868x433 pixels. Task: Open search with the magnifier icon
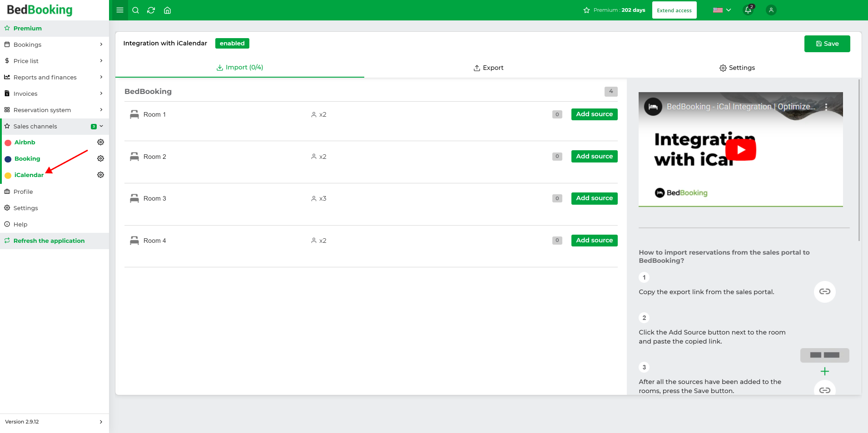click(135, 10)
